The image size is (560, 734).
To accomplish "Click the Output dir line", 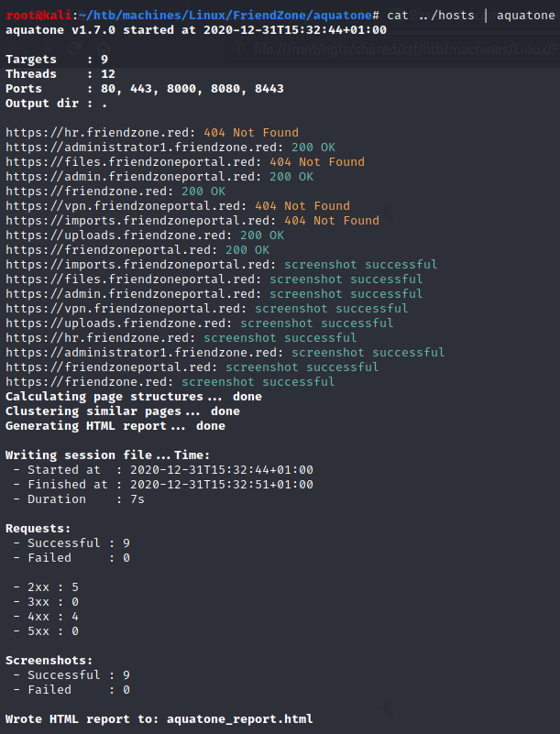I will pyautogui.click(x=55, y=104).
